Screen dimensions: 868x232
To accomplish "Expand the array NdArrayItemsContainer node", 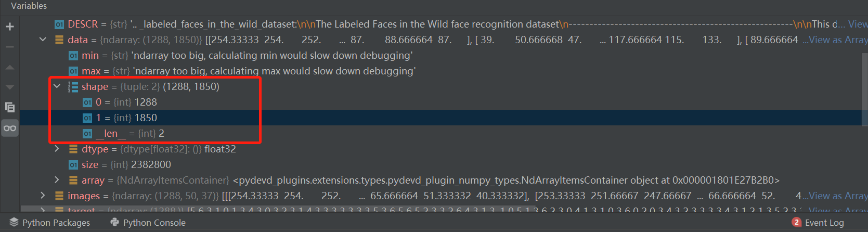I will 57,180.
